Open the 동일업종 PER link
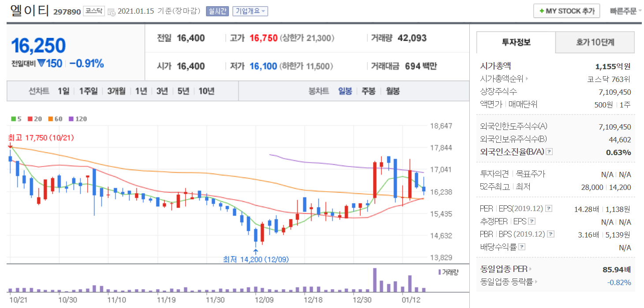This screenshot has height=308, width=644. click(x=505, y=269)
